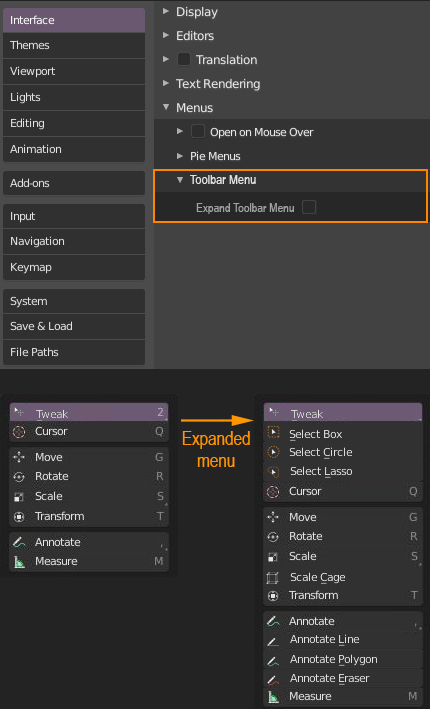Click Scale icon in expanded menu
Image resolution: width=430 pixels, height=709 pixels.
coord(273,557)
